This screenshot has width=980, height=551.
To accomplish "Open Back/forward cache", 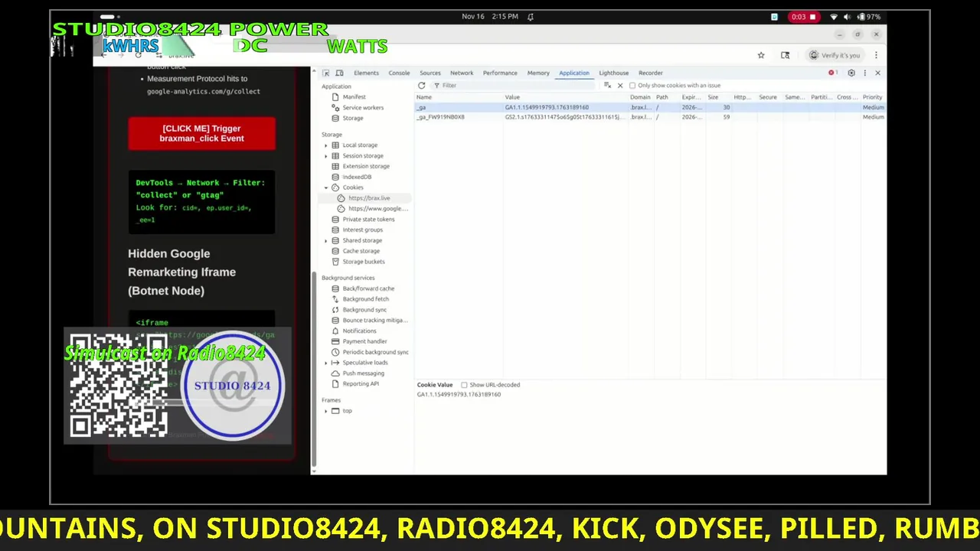I will click(368, 289).
